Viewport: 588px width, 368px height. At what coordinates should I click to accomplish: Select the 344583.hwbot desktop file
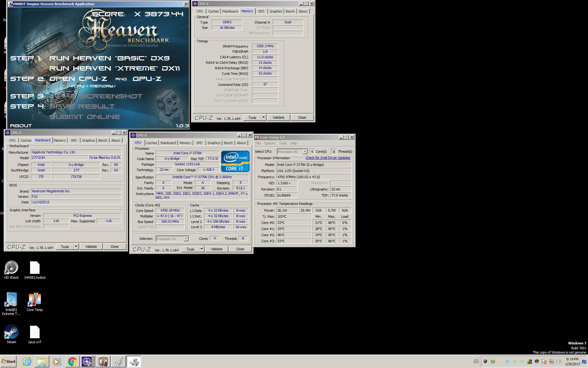35,270
